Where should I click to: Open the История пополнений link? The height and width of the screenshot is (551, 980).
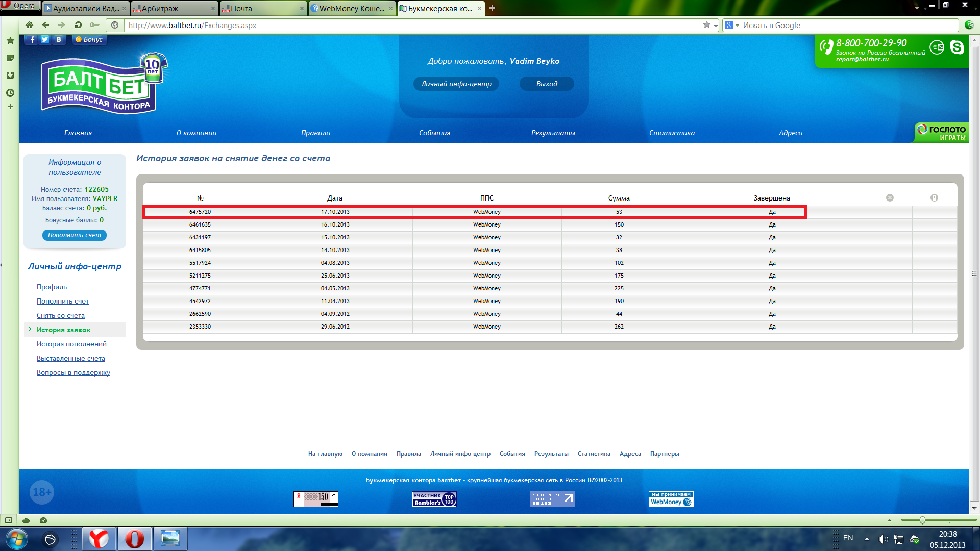[x=71, y=344]
